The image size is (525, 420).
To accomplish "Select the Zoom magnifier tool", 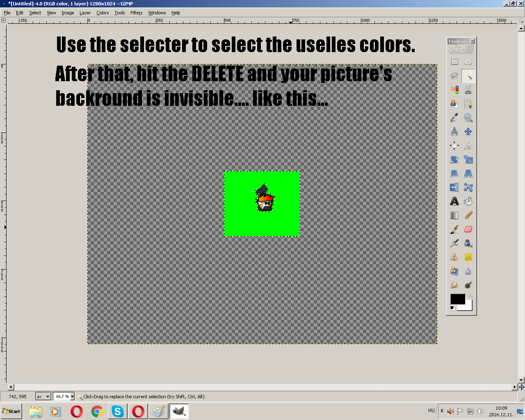I will pyautogui.click(x=468, y=117).
